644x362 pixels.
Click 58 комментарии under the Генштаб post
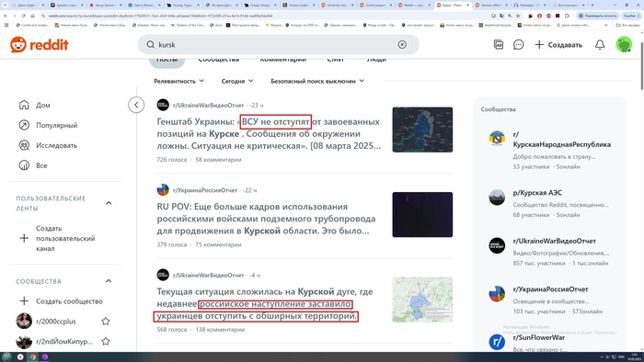pos(218,160)
